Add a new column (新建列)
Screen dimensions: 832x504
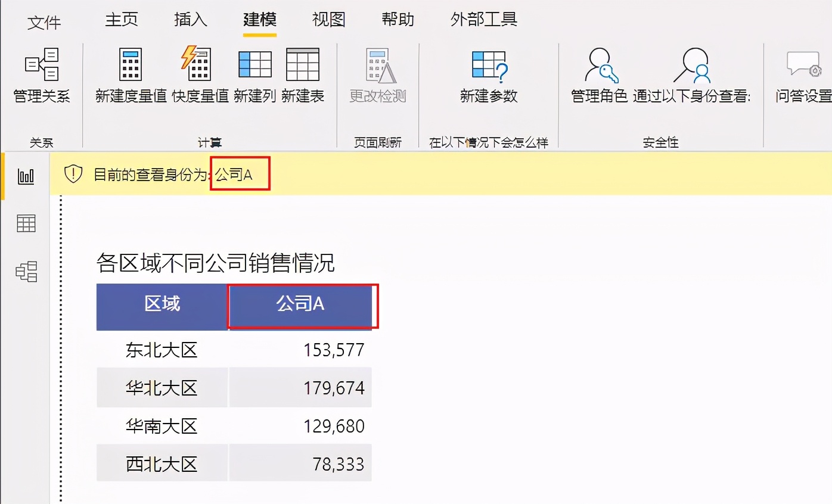pyautogui.click(x=255, y=76)
